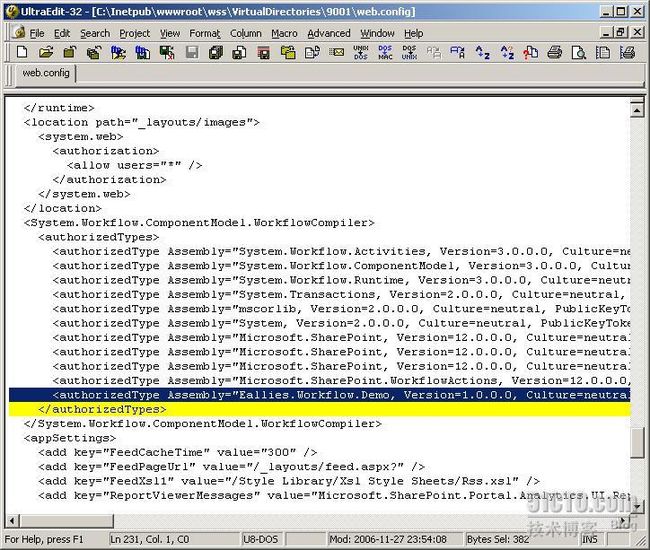Click the red question mark document icon
The image size is (650, 550).
coord(531,53)
